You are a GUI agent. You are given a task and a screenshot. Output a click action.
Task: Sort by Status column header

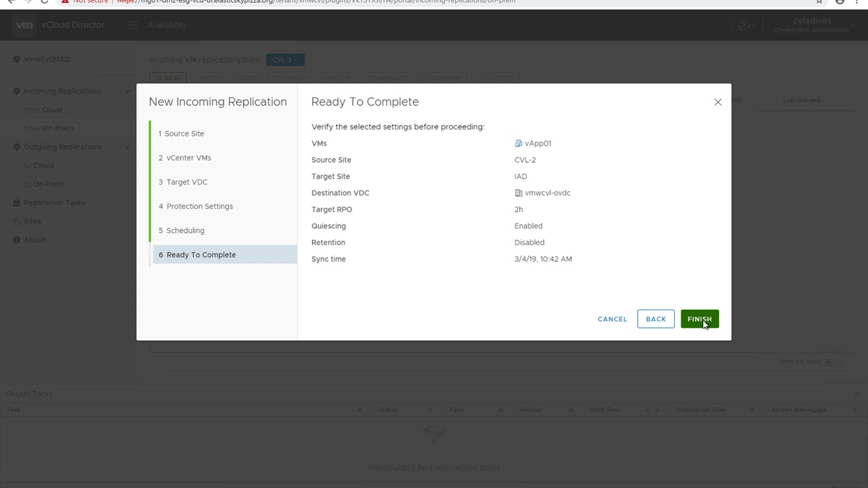click(388, 410)
